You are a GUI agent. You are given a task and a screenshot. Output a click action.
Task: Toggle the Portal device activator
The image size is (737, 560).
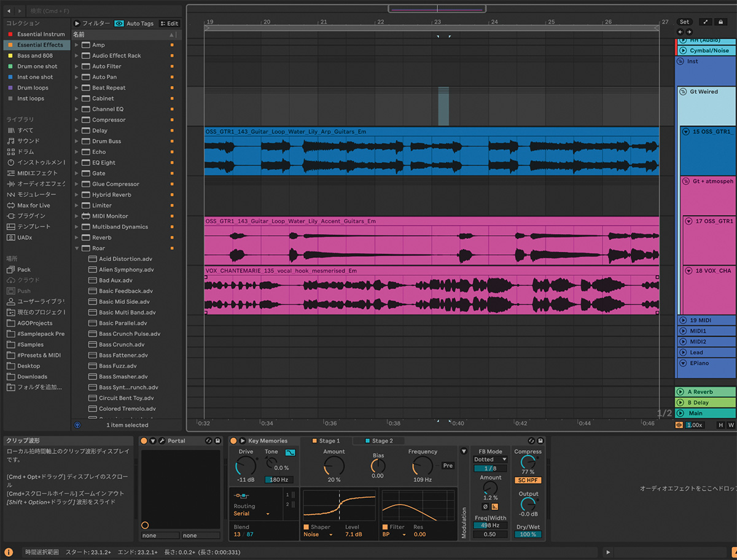[x=144, y=441]
